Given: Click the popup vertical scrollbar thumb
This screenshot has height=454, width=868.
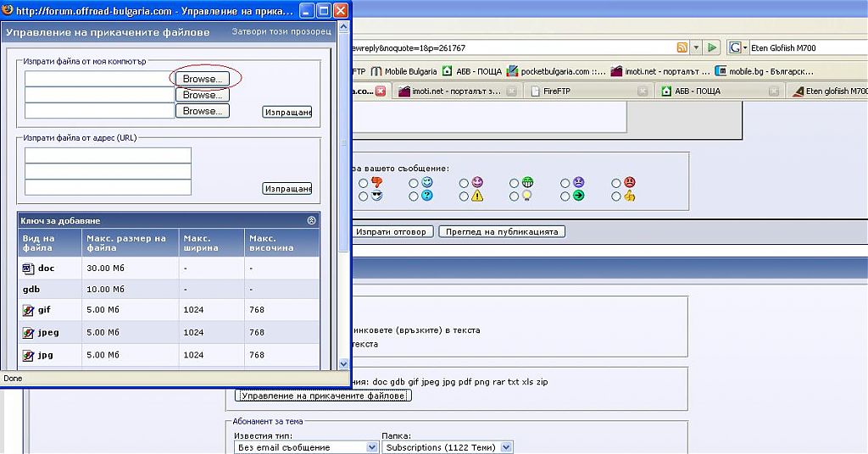Looking at the screenshot, I should click(344, 144).
